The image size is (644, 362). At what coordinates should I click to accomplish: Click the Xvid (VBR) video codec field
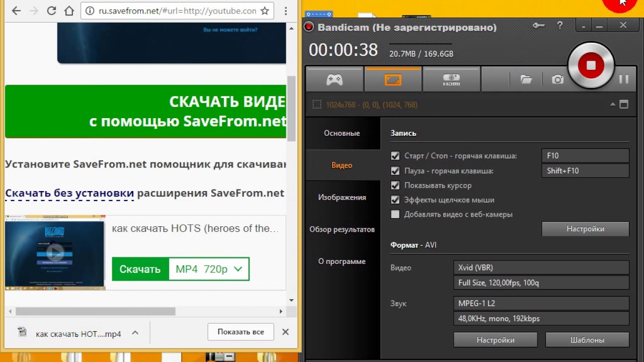pos(541,268)
